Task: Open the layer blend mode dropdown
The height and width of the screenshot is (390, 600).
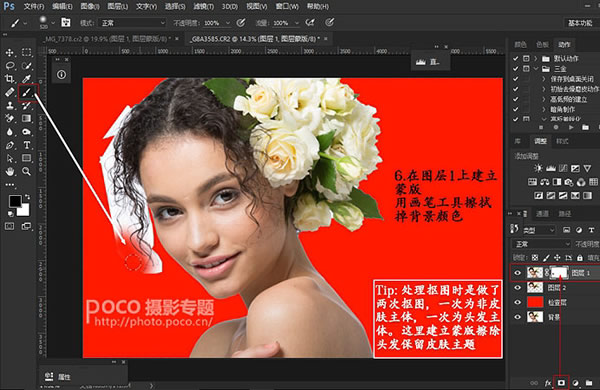Action: pyautogui.click(x=541, y=244)
